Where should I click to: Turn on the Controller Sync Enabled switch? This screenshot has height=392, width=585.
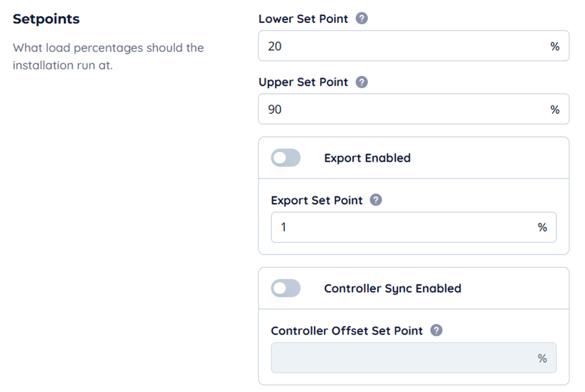[x=286, y=289]
